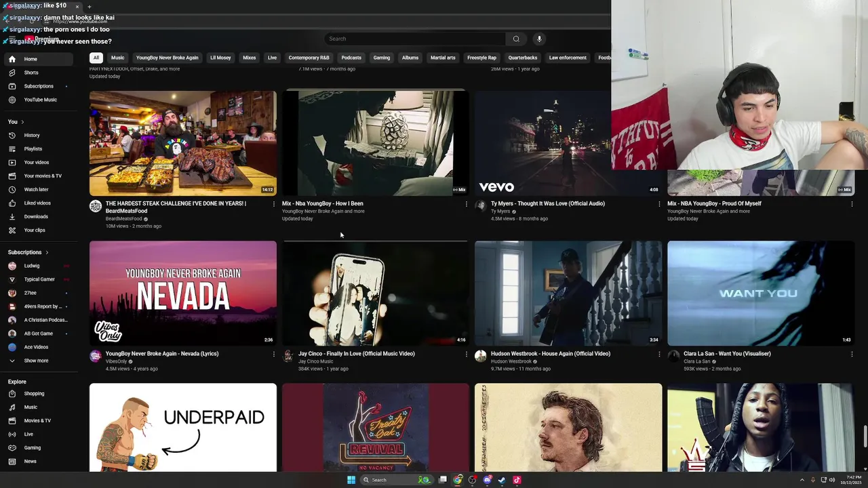
Task: Click the YouTube search input field
Action: pos(415,39)
